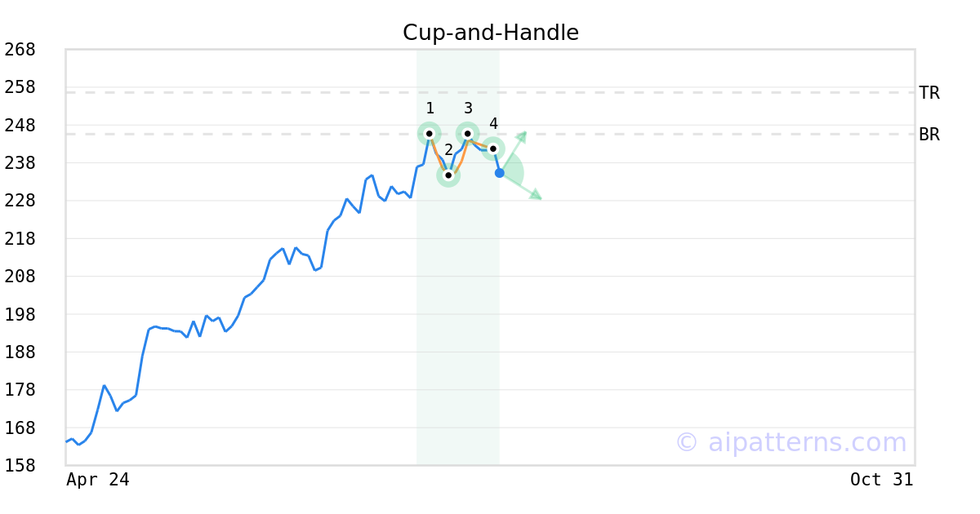Click the green shaded pattern region

point(457,326)
